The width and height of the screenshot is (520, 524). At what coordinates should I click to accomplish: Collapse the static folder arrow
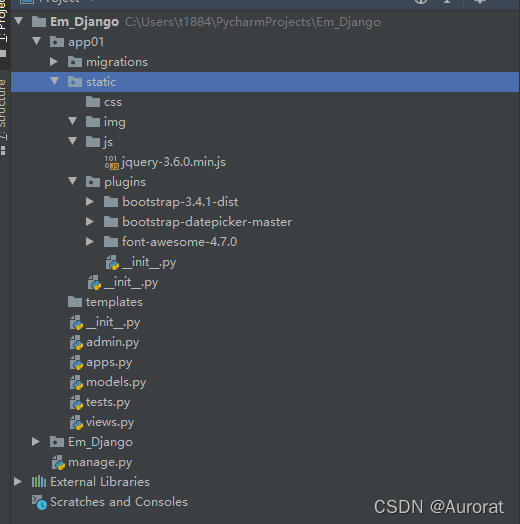click(54, 81)
